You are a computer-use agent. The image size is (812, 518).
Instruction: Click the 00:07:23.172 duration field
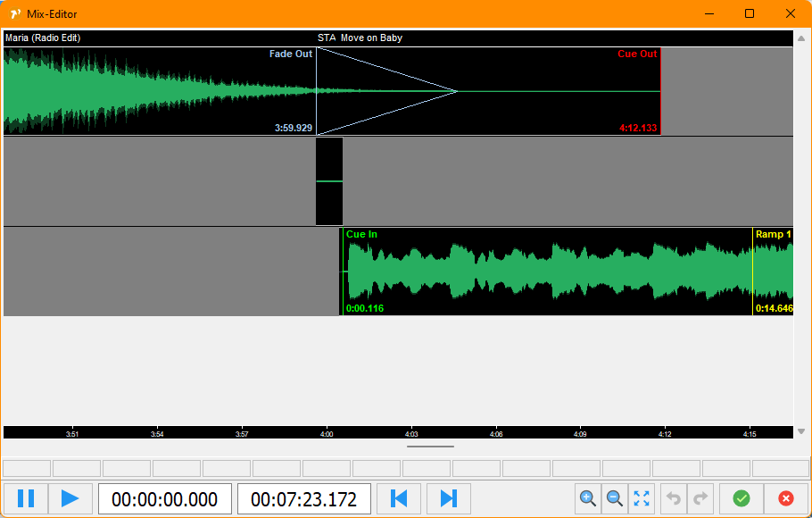point(304,499)
